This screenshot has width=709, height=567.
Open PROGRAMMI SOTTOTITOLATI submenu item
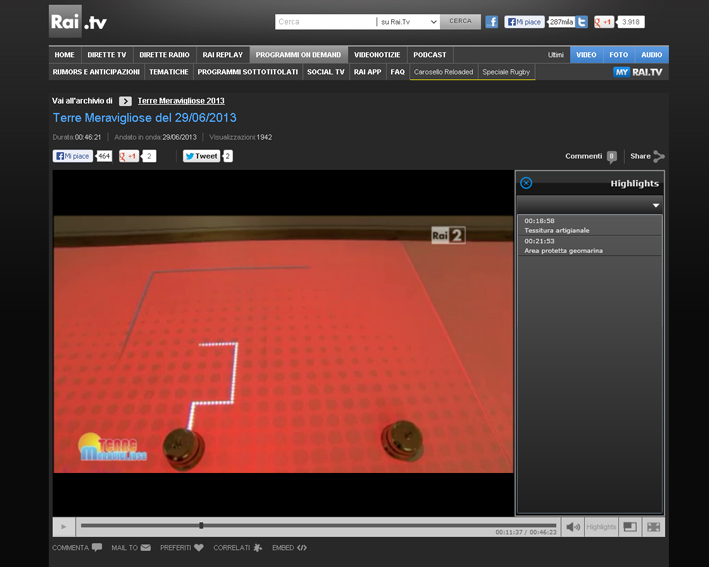pos(248,72)
